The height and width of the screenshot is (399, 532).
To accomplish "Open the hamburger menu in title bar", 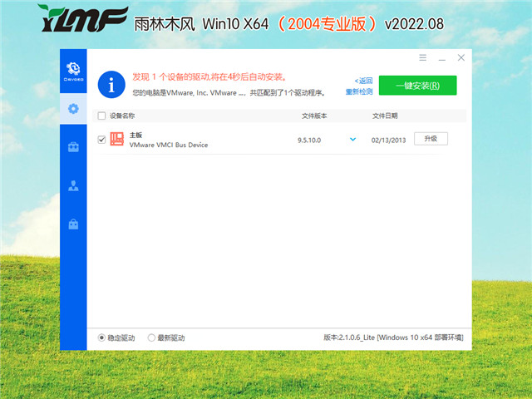I will 422,57.
